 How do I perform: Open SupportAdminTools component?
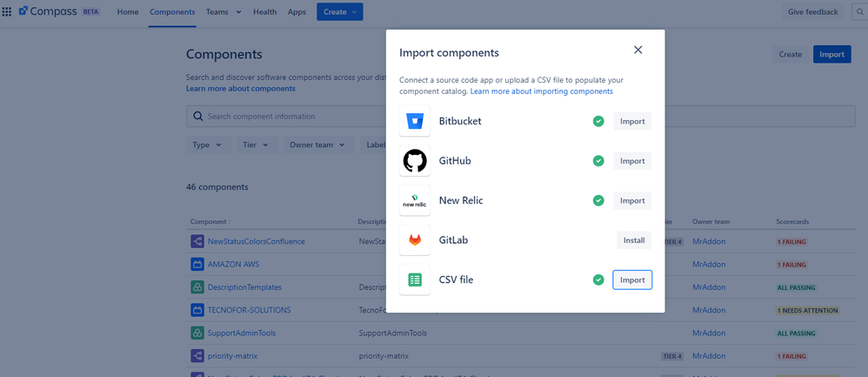pyautogui.click(x=242, y=333)
